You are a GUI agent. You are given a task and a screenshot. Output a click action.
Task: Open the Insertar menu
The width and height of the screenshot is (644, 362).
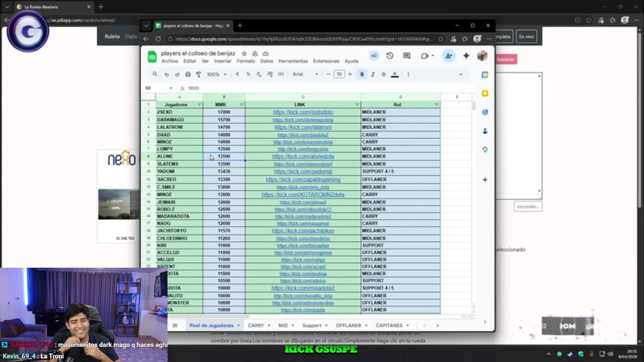223,61
